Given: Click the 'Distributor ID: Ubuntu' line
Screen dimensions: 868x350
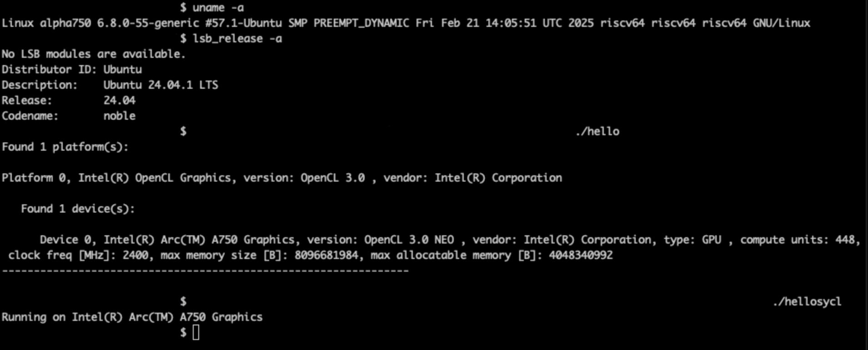Looking at the screenshot, I should (x=72, y=70).
